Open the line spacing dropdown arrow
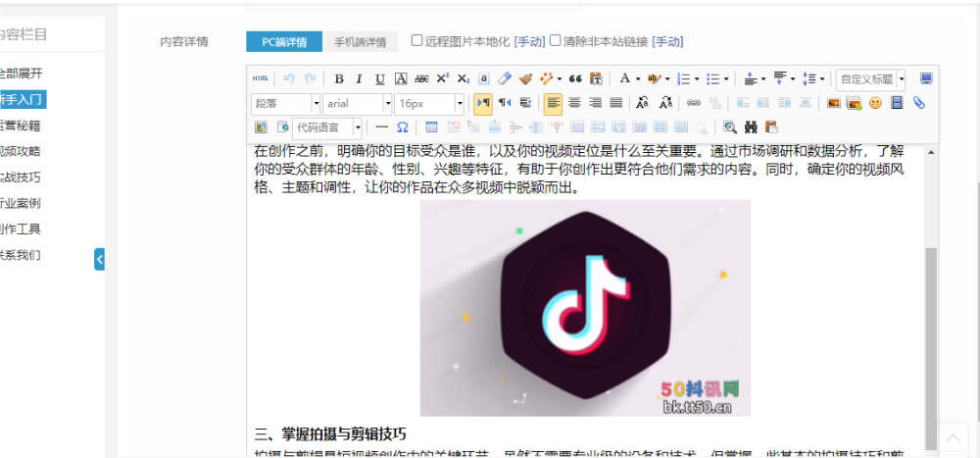980x458 pixels. tap(822, 78)
